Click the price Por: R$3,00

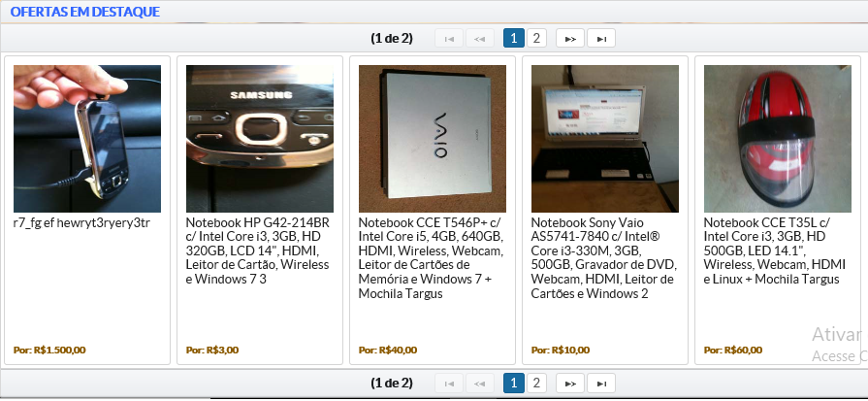tap(212, 351)
